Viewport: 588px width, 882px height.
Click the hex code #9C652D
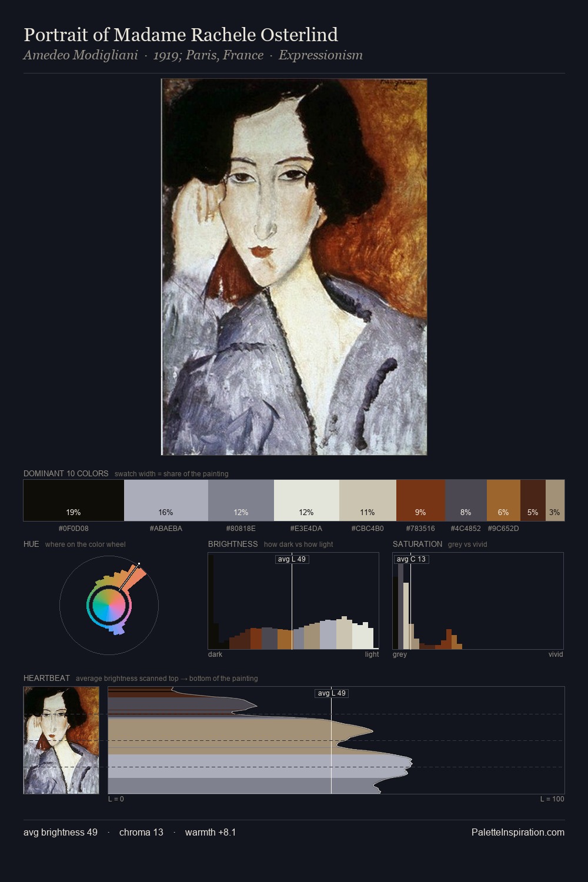[503, 529]
